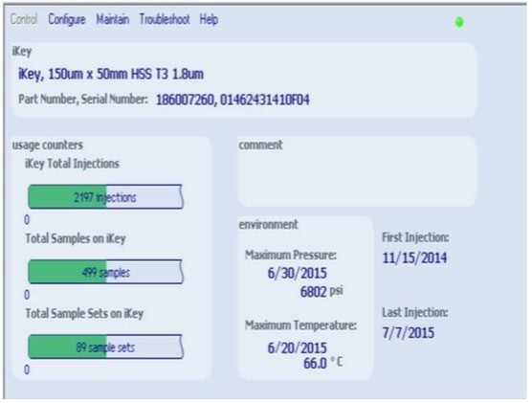Click the part and serial number value 186007260
Image resolution: width=532 pixels, height=403 pixels.
pyautogui.click(x=233, y=100)
